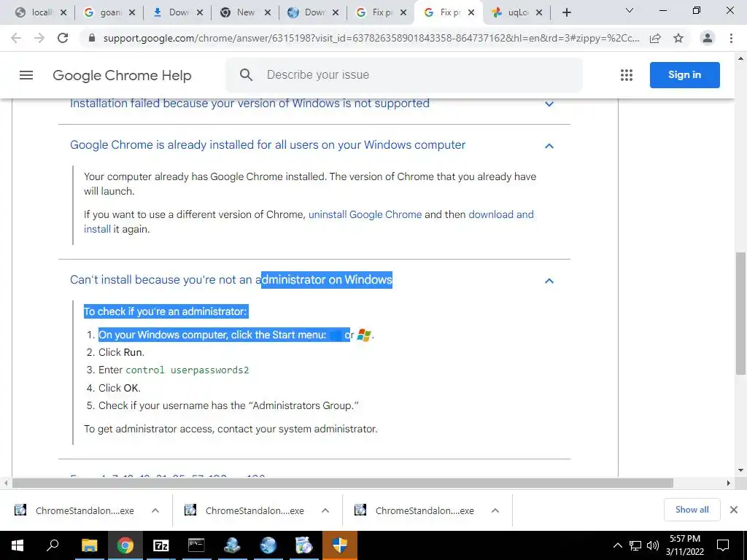The width and height of the screenshot is (747, 560).
Task: Open the installer taskbar app
Action: (303, 545)
